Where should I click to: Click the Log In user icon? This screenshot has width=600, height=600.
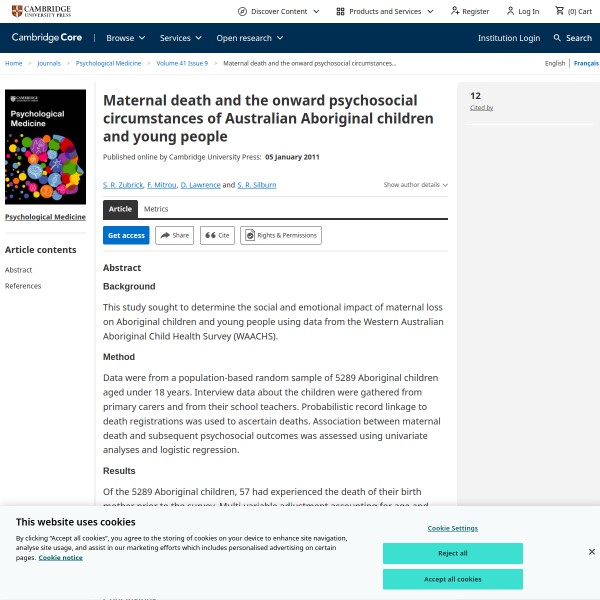pos(511,11)
